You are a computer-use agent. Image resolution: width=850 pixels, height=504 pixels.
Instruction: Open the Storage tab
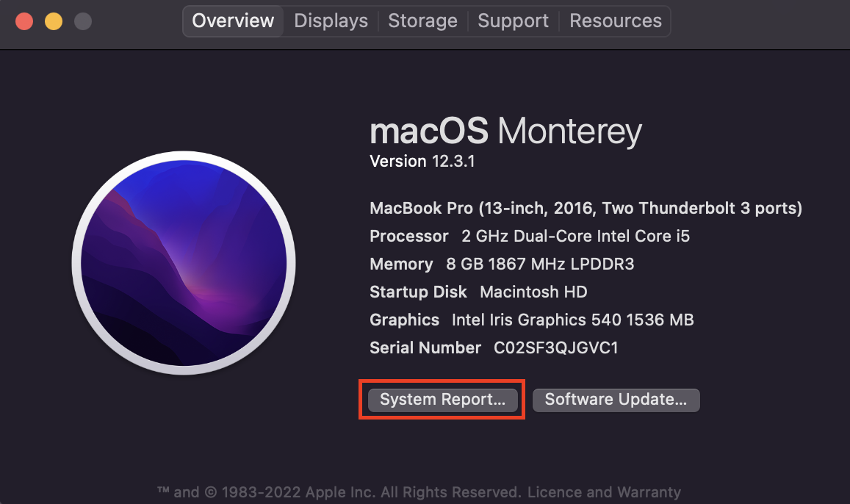[x=422, y=21]
